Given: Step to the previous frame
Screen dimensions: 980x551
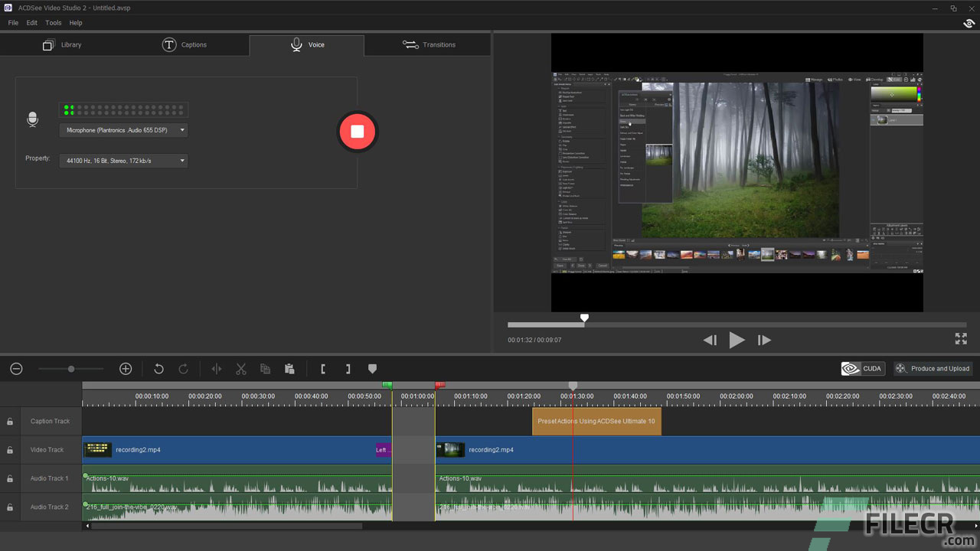Looking at the screenshot, I should pos(710,340).
